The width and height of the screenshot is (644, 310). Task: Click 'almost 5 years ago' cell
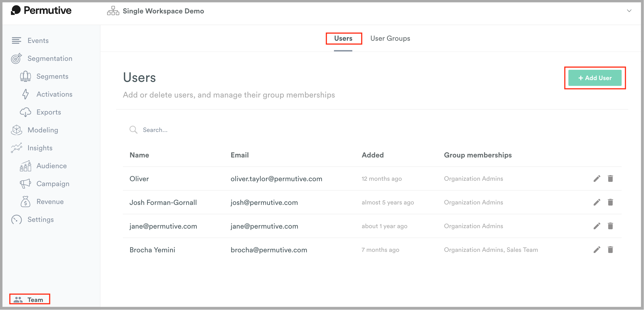[388, 202]
